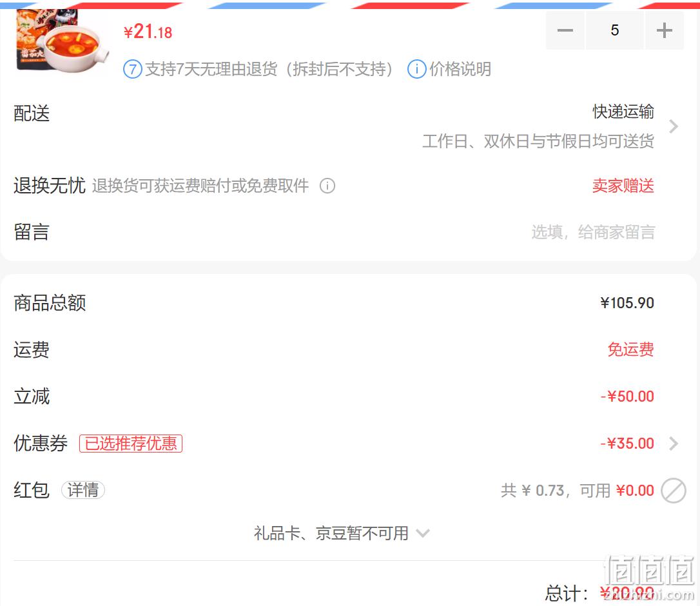Expand the 礼品卡、京豆暂不可用 section
The image size is (700, 606).
click(x=342, y=533)
